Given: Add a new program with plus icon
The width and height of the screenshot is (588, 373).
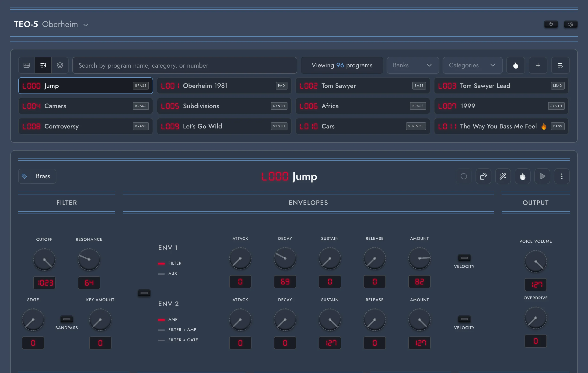Looking at the screenshot, I should [x=538, y=65].
